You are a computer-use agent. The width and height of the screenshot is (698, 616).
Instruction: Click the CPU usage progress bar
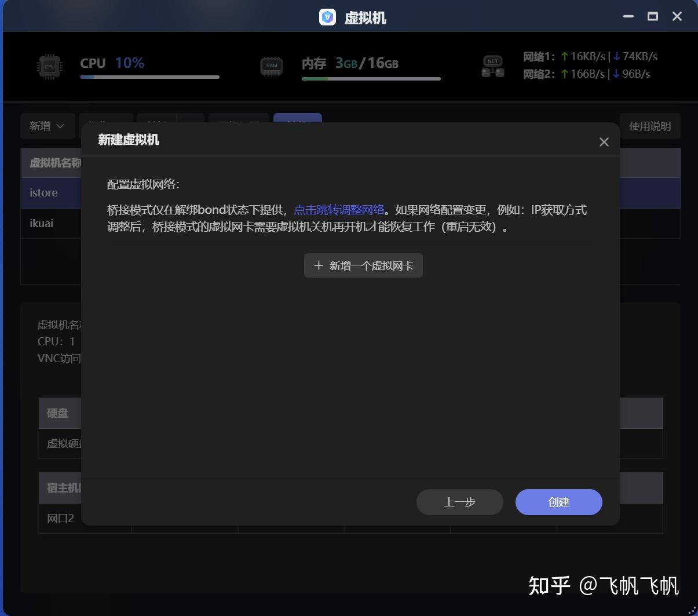click(x=149, y=76)
